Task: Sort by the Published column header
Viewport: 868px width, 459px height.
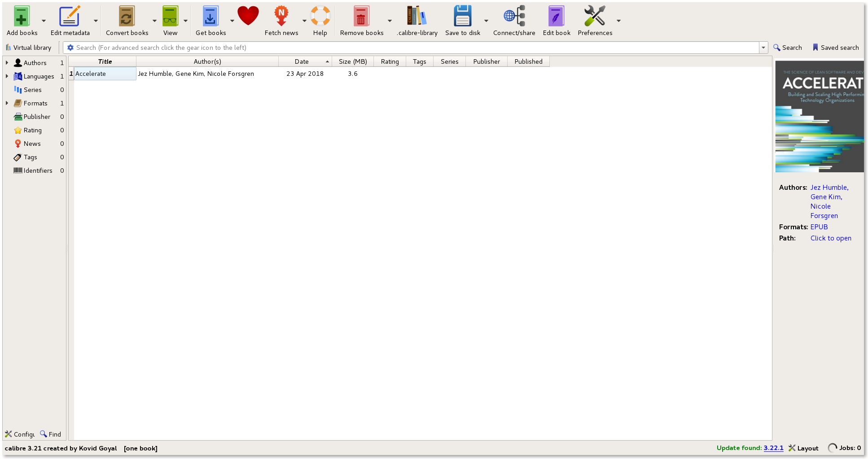Action: (528, 61)
